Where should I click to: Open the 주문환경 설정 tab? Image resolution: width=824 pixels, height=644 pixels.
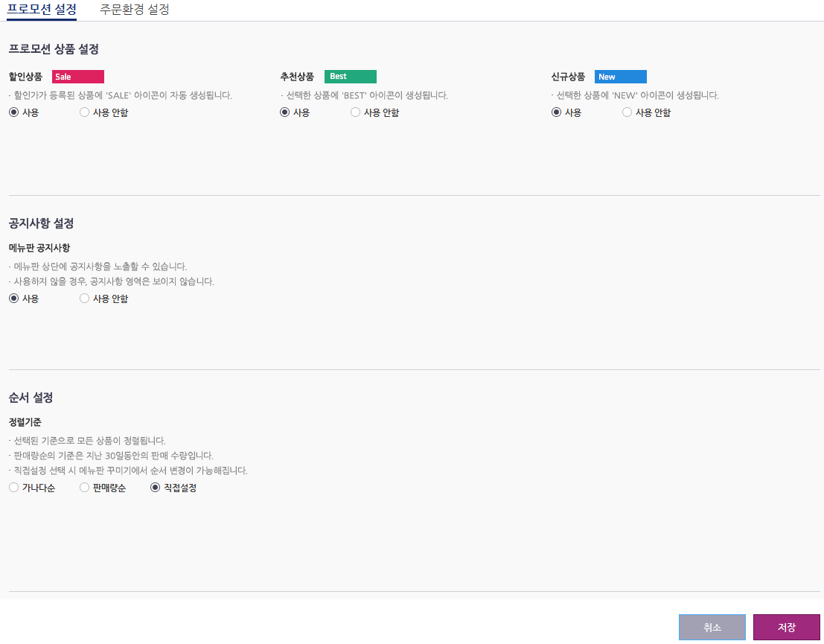click(x=135, y=10)
